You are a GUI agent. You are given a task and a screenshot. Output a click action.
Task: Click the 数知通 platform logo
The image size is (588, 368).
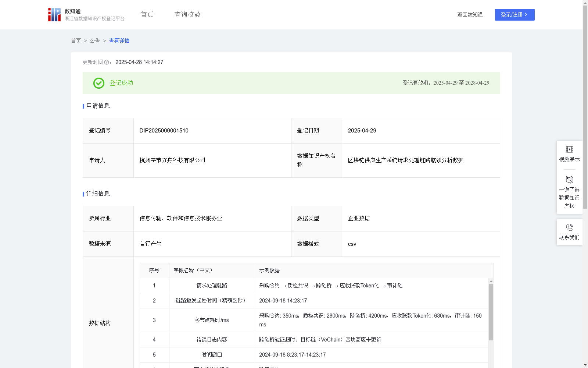[86, 15]
